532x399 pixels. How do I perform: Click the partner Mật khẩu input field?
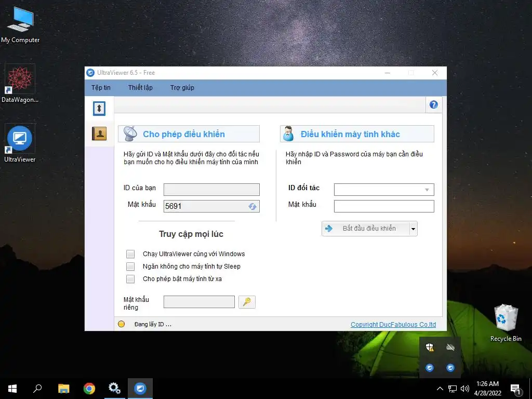384,206
